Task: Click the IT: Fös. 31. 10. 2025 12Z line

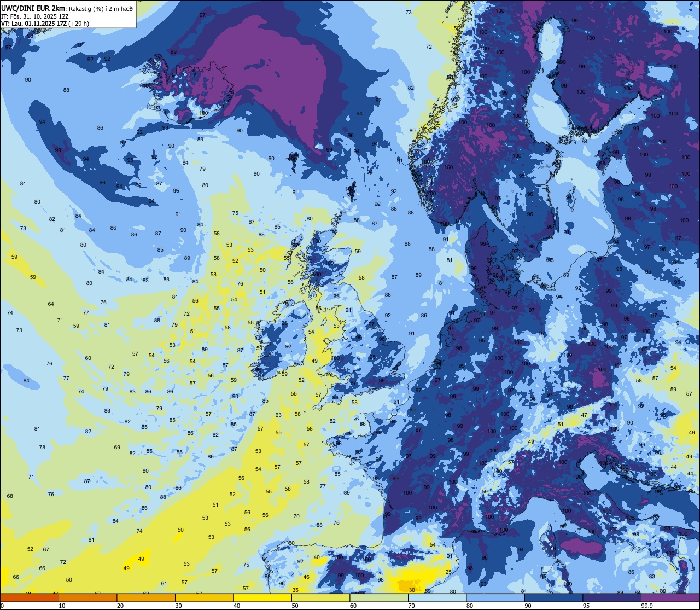Action: tap(36, 16)
